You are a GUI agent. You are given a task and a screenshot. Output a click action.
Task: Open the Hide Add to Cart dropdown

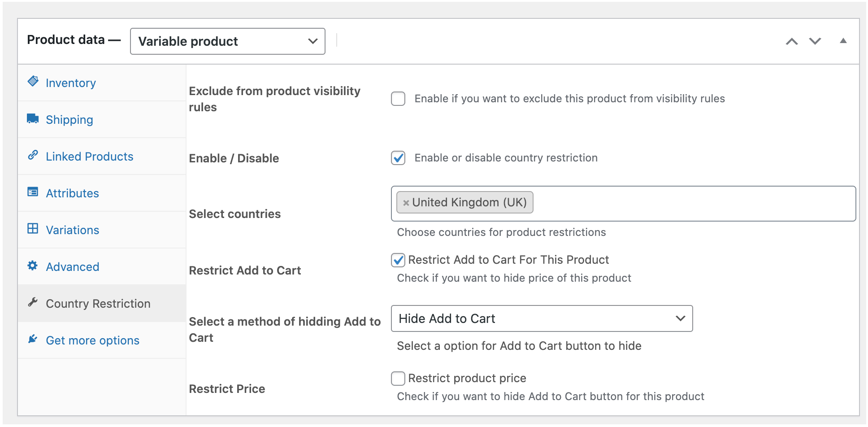click(542, 318)
